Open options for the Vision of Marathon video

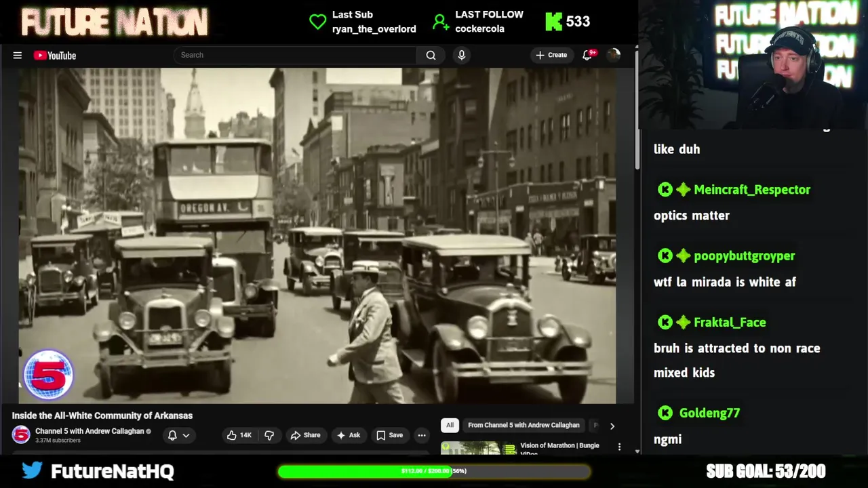click(619, 447)
